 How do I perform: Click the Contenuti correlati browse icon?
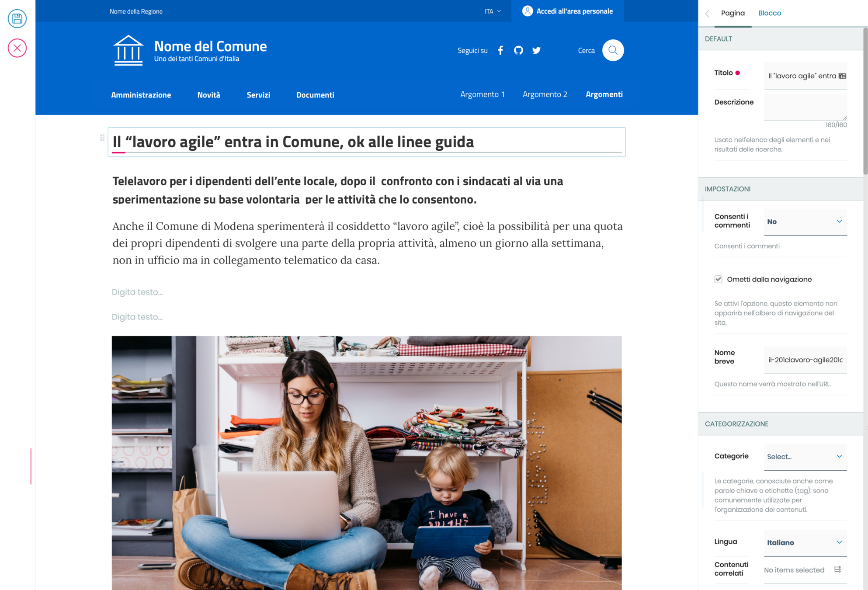(x=837, y=569)
